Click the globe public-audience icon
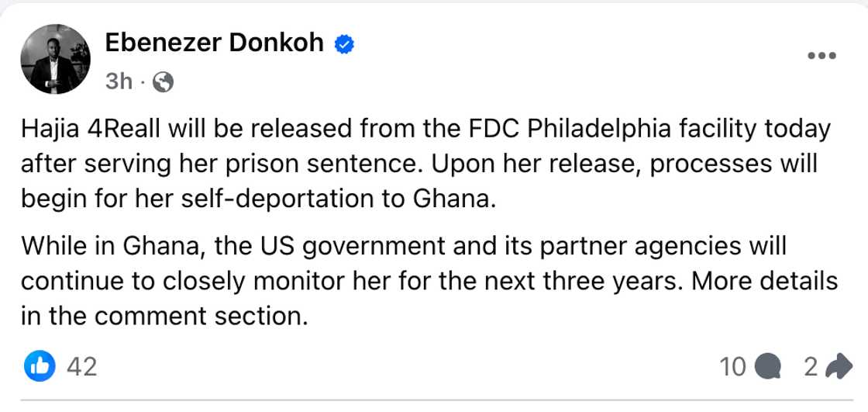The image size is (868, 412). pyautogui.click(x=162, y=81)
